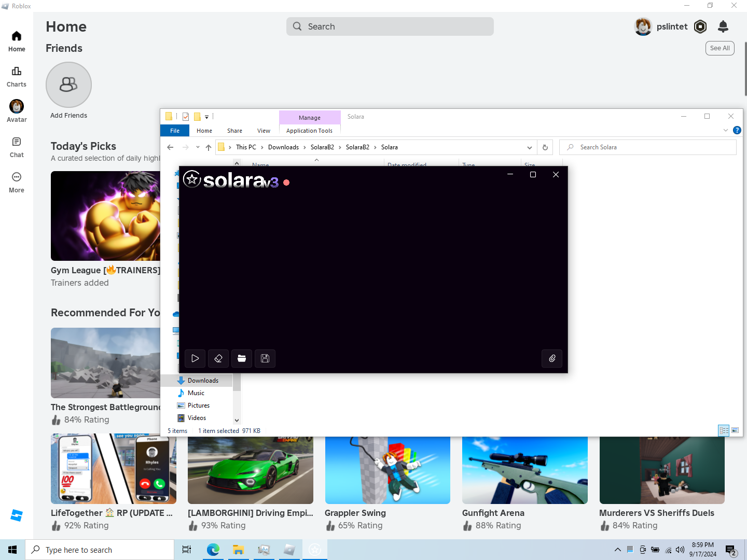The image size is (747, 560).
Task: Select Manage contextual tab
Action: click(310, 118)
